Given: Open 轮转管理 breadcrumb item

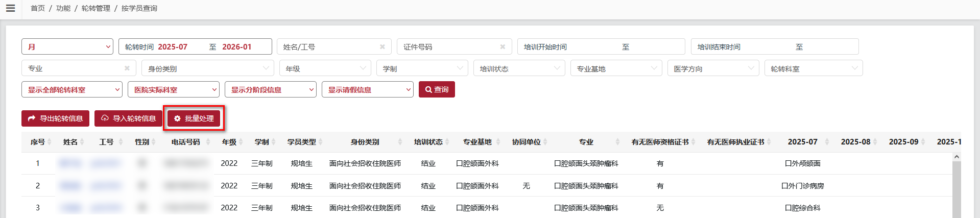Looking at the screenshot, I should 96,8.
